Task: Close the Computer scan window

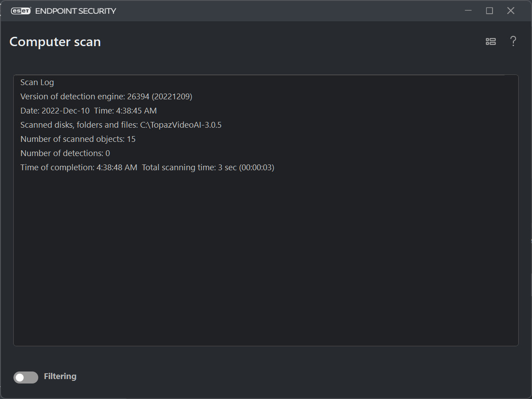Action: 511,11
